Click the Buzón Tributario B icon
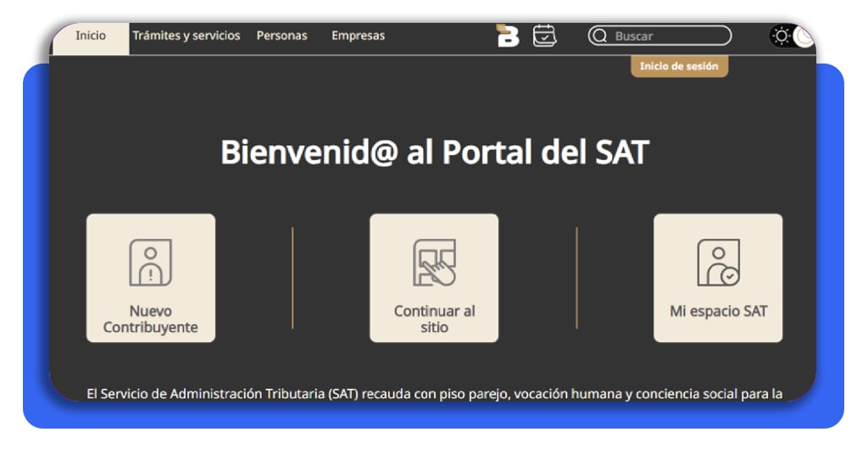 508,36
